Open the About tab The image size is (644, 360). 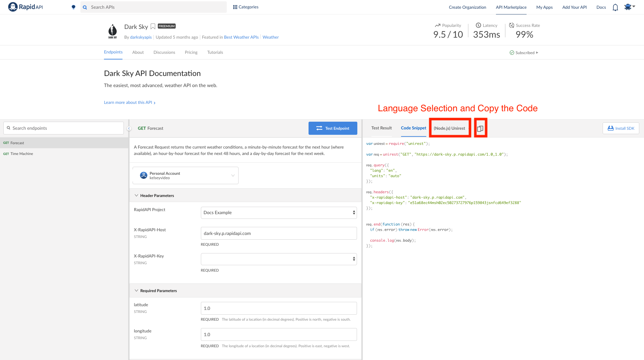point(138,52)
